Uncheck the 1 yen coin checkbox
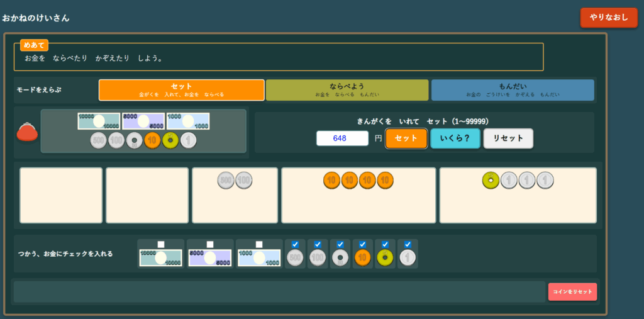This screenshot has height=319, width=644. (408, 244)
